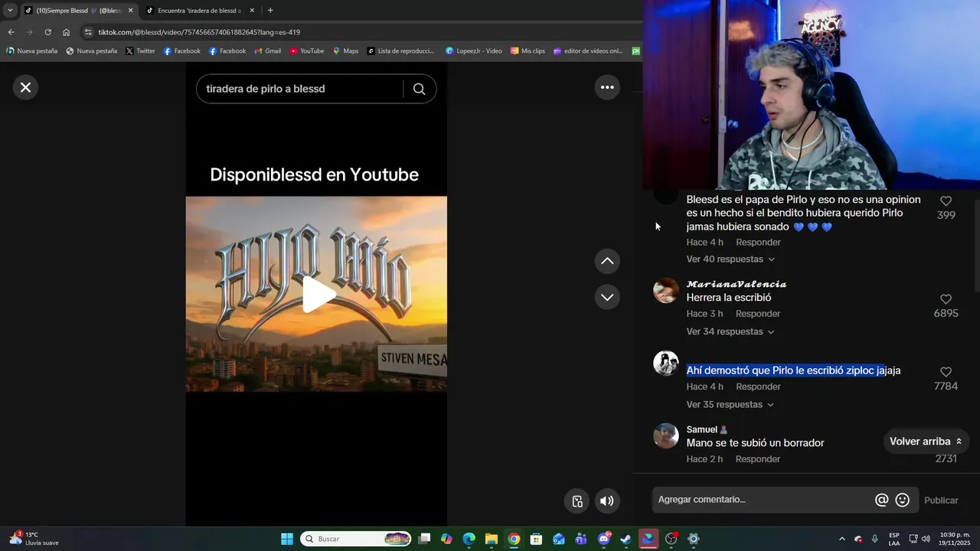Click the Publicar button
The image size is (980, 551).
point(941,500)
